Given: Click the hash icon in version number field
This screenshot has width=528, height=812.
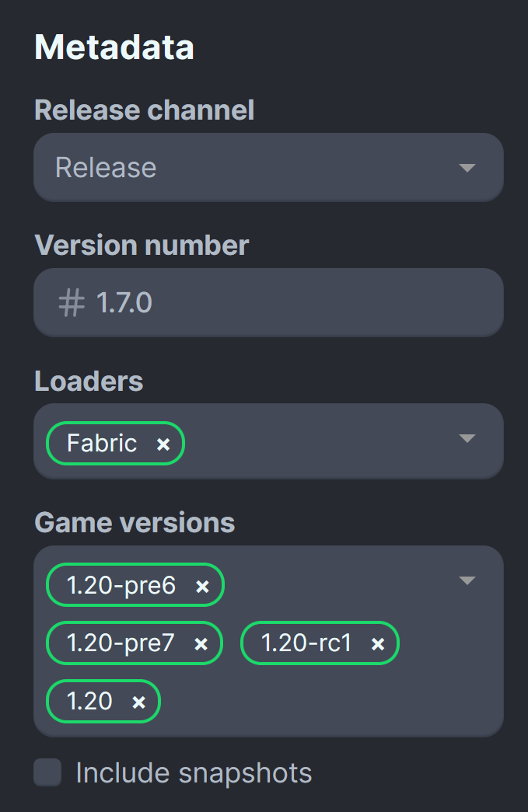Looking at the screenshot, I should click(71, 302).
